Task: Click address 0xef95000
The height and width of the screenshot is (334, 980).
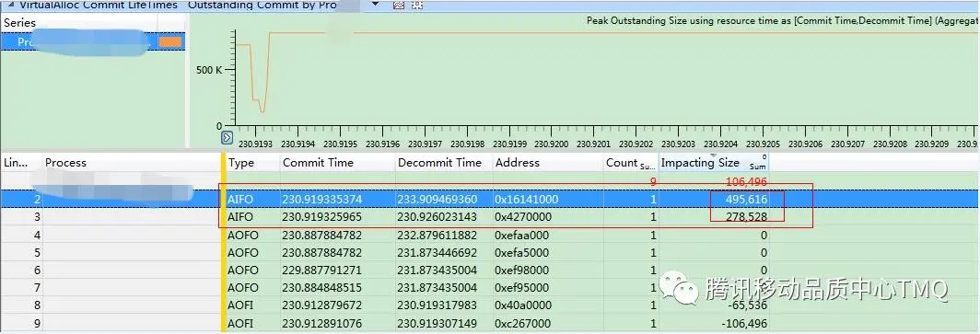Action: click(x=522, y=288)
